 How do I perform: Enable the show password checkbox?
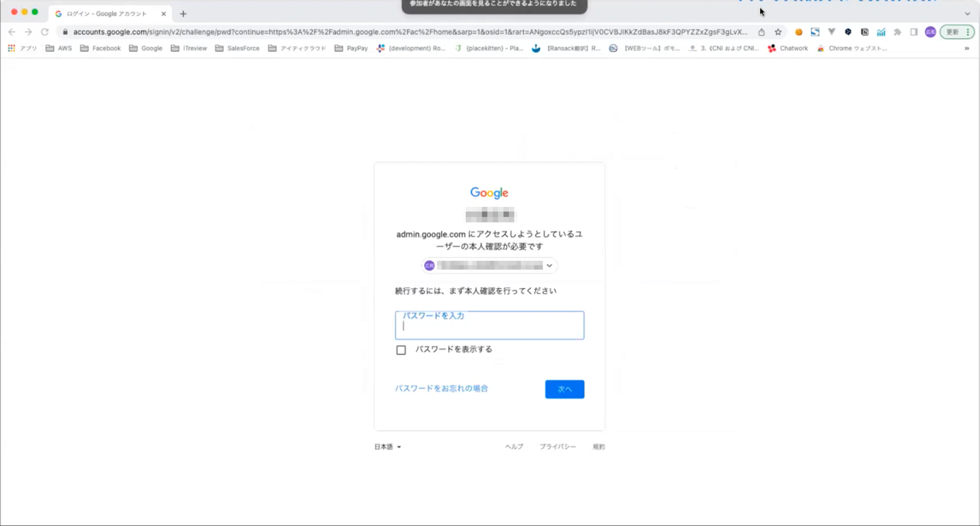401,350
